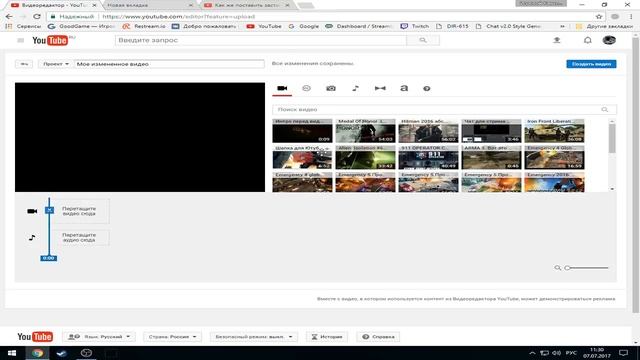Open the Язык: Русский language dropdown
Screen dimensions: 640x360
pyautogui.click(x=98, y=337)
